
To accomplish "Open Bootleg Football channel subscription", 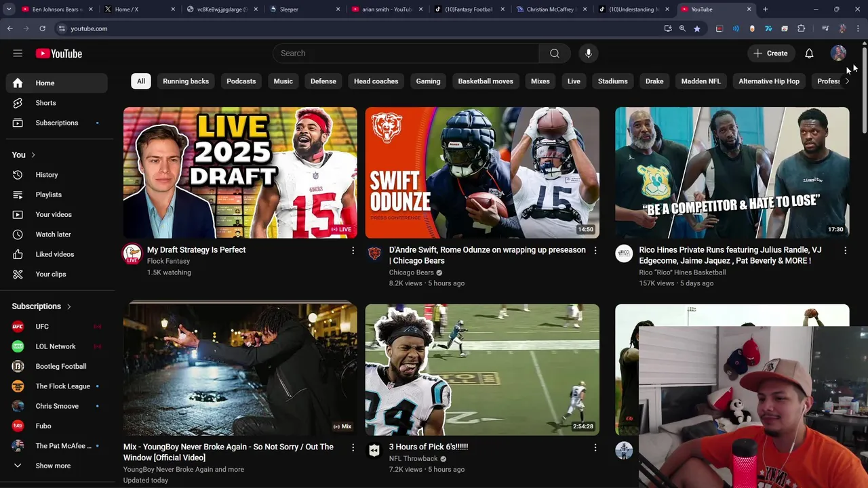I will 57,366.
